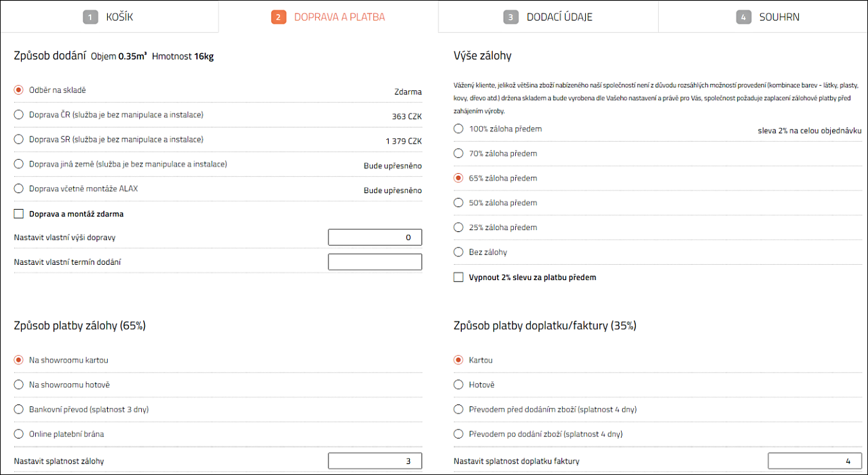Switch to Dodací údaje tab

point(549,17)
